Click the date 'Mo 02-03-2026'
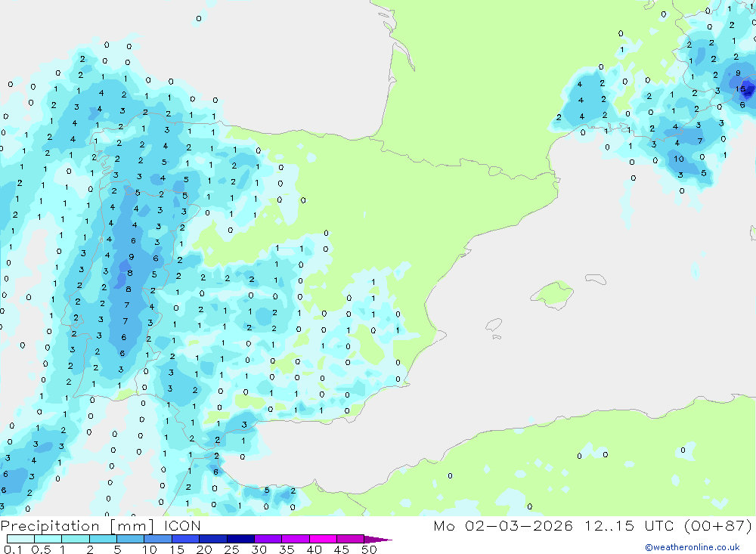The height and width of the screenshot is (554, 756). [x=503, y=525]
